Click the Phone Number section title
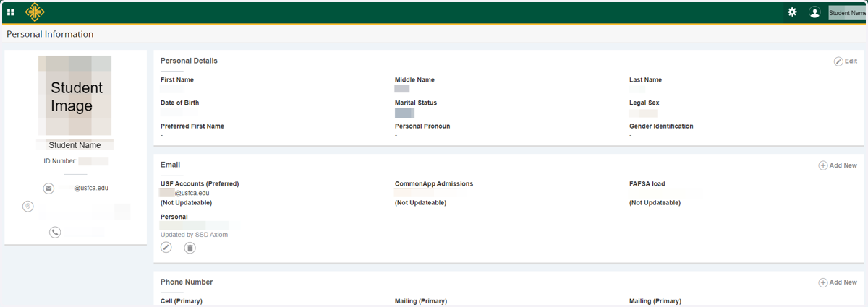The image size is (868, 307). point(187,282)
